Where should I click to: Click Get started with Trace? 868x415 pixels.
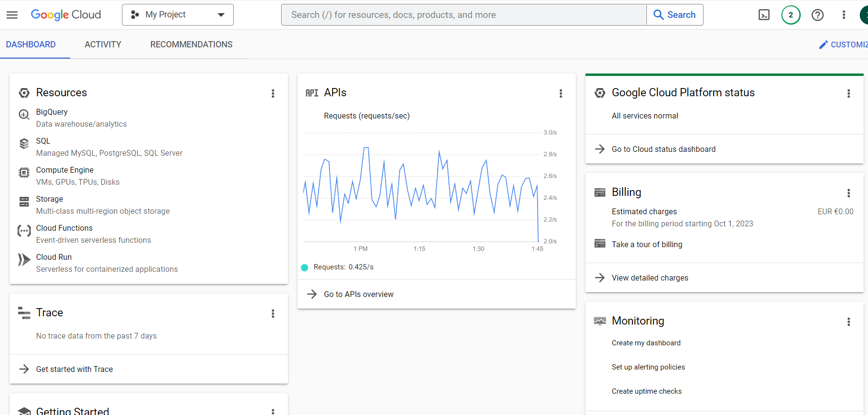click(x=75, y=369)
